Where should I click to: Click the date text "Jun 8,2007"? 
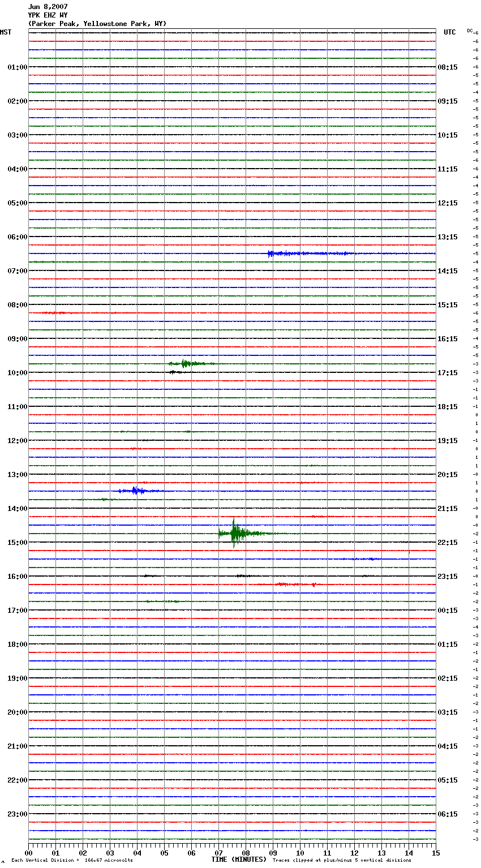[x=48, y=7]
